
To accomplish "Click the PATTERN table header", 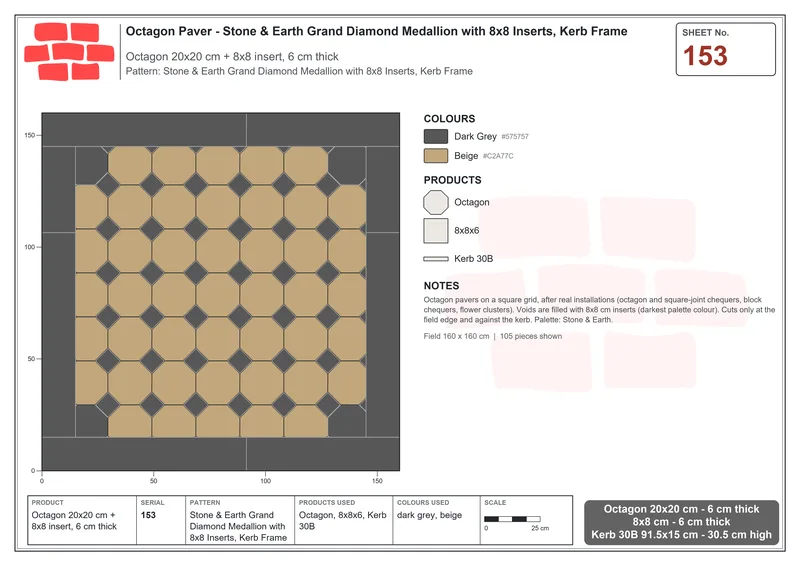I will [x=205, y=503].
